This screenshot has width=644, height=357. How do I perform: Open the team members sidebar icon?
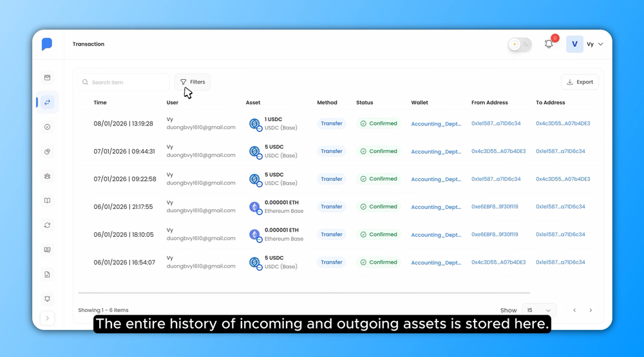click(47, 176)
